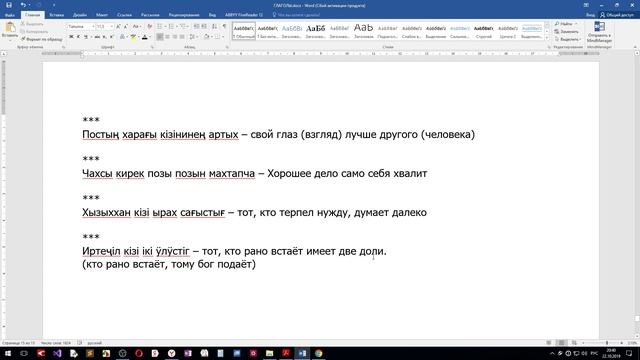640x360 pixels.
Task: Open the numbered list button
Action: pos(172,27)
